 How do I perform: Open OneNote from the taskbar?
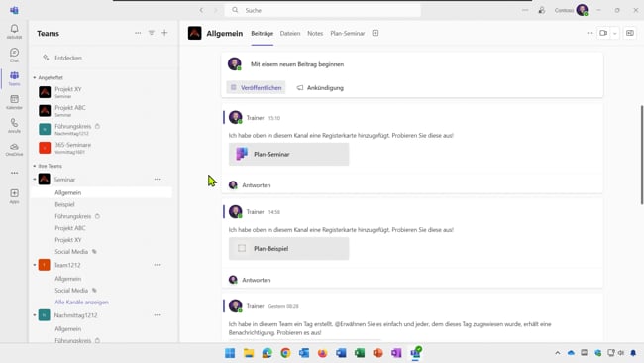pyautogui.click(x=396, y=353)
